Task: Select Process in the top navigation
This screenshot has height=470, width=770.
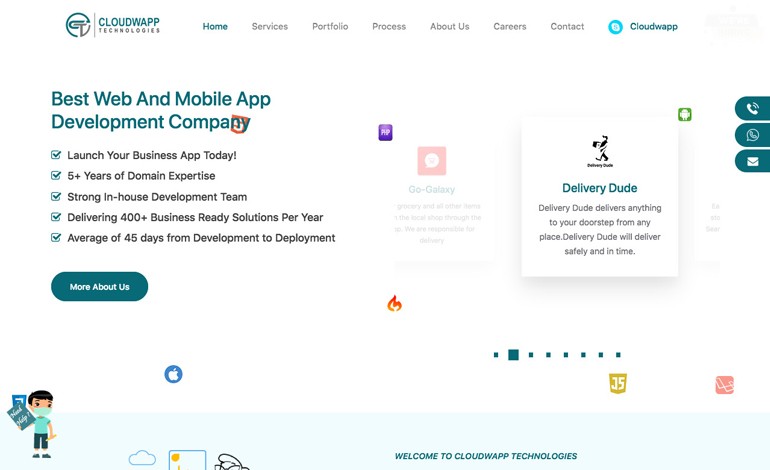Action: tap(389, 27)
